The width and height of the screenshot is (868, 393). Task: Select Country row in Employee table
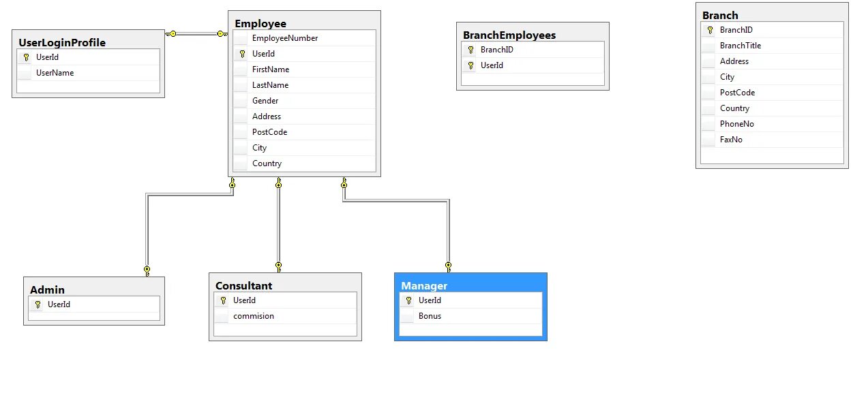[304, 163]
